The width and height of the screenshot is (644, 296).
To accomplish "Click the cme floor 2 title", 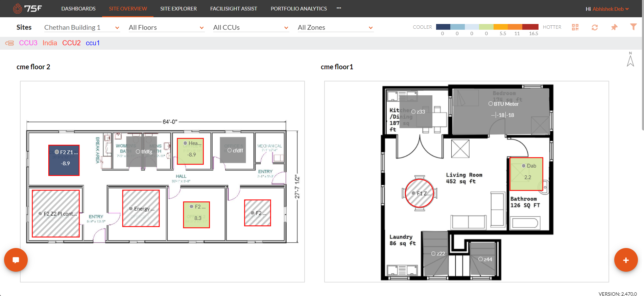I will coord(33,67).
